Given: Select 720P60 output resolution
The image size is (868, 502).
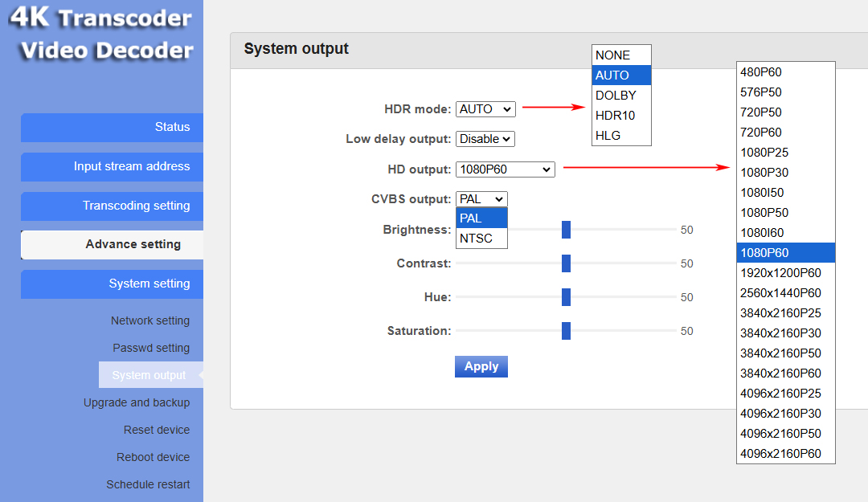Looking at the screenshot, I should [x=785, y=133].
